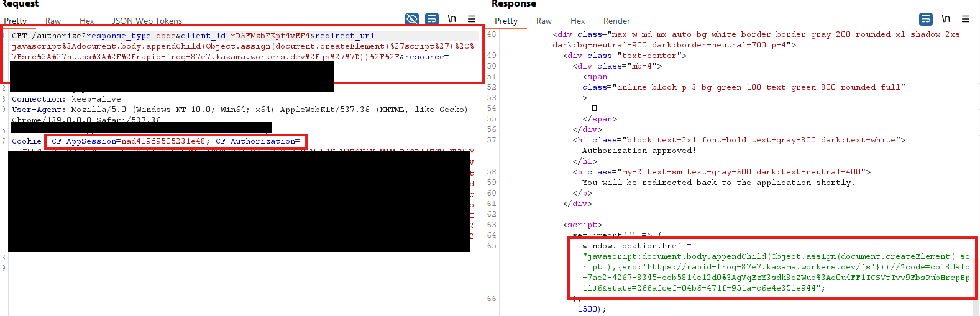
Task: Open the Response panel hamburger menu
Action: pos(965,19)
